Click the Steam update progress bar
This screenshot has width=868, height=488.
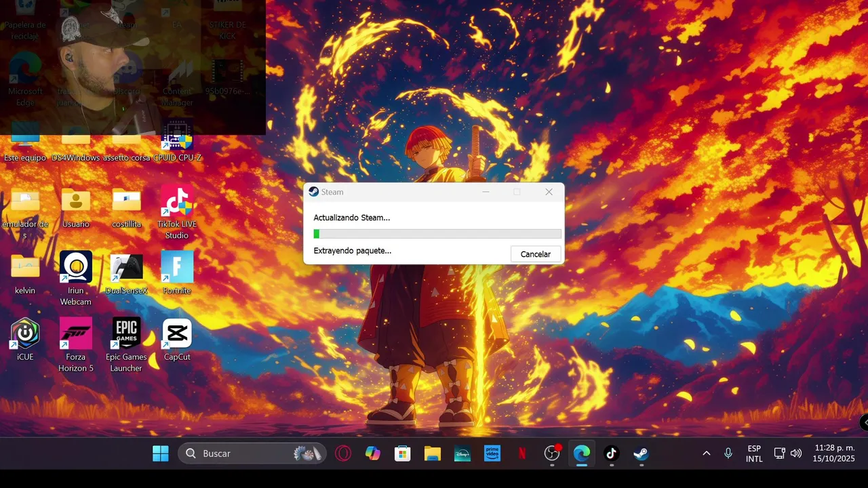coord(437,234)
